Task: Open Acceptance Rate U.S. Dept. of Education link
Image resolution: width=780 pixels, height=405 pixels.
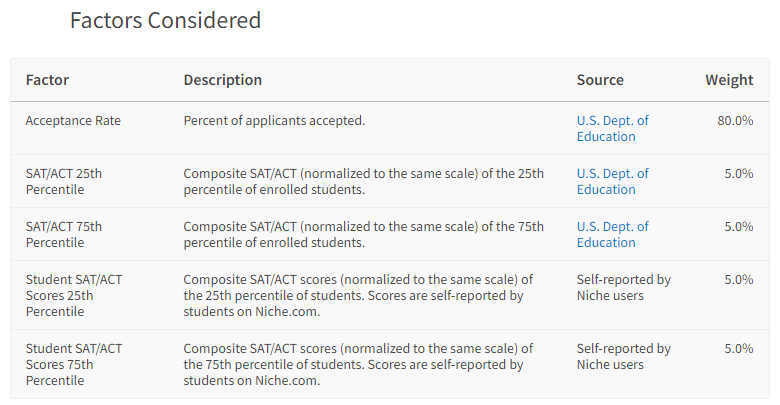Action: click(x=612, y=128)
